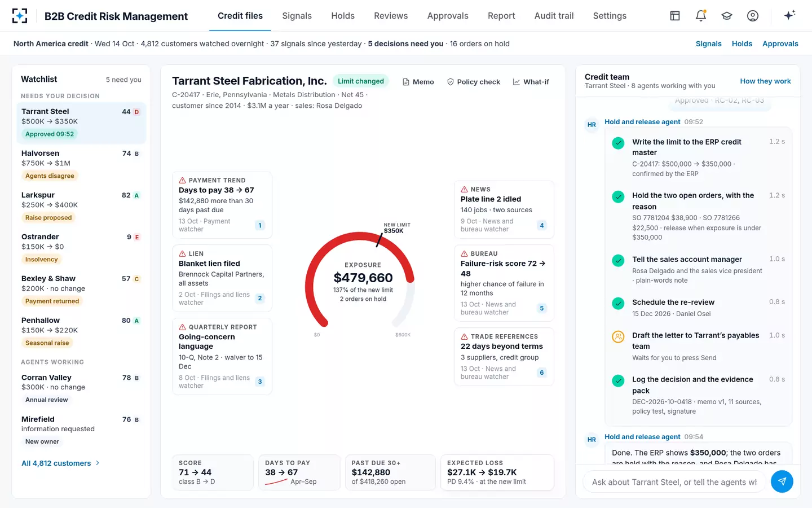
Task: Open source badge 1 on the Payment Trend card
Action: pos(260,225)
